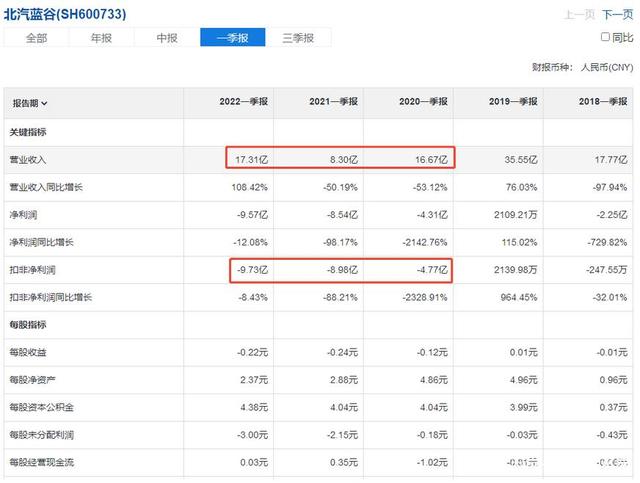This screenshot has height=483, width=640.
Task: Open the 报告期 dropdown chevron
Action: 44,103
